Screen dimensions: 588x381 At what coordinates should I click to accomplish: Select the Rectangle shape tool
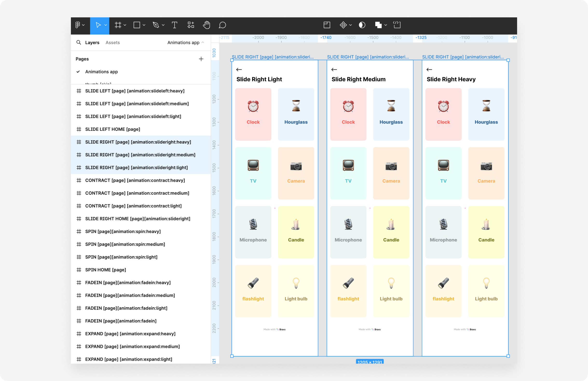click(137, 25)
